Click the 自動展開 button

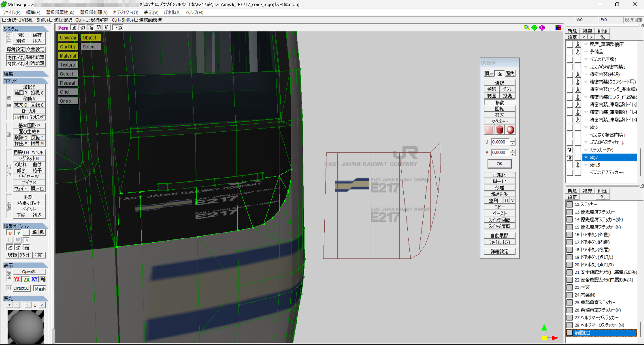pyautogui.click(x=499, y=236)
